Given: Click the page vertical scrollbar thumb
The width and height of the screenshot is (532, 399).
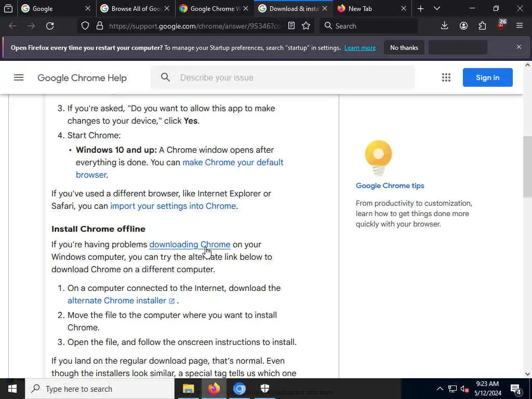Looking at the screenshot, I should click(x=527, y=167).
